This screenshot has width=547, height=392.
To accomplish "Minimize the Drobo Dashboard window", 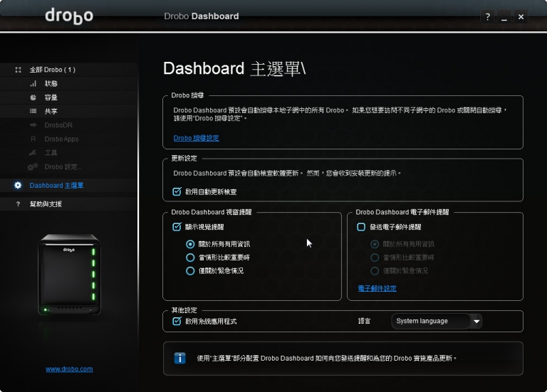I will 504,17.
